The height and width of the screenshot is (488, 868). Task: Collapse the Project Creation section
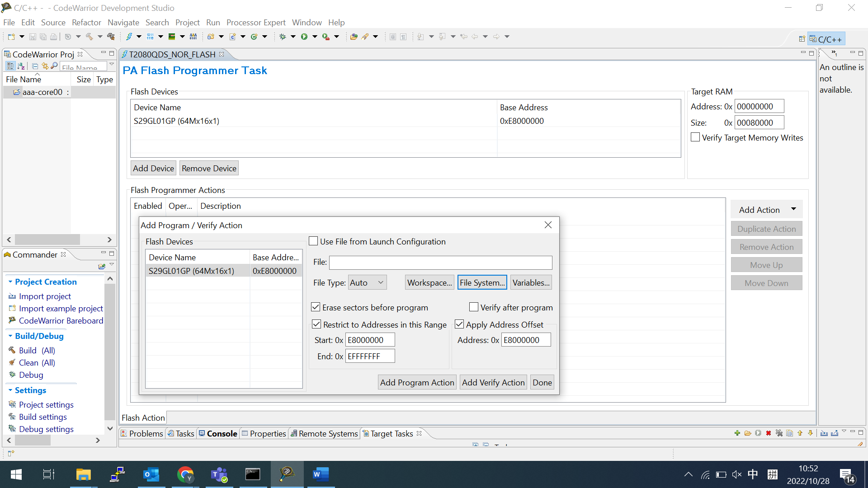pyautogui.click(x=11, y=282)
